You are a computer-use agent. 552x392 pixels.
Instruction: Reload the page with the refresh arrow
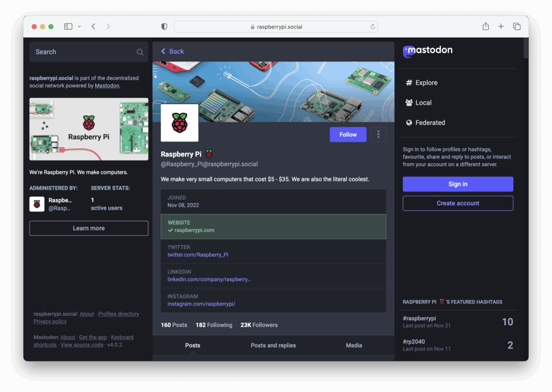(x=372, y=26)
